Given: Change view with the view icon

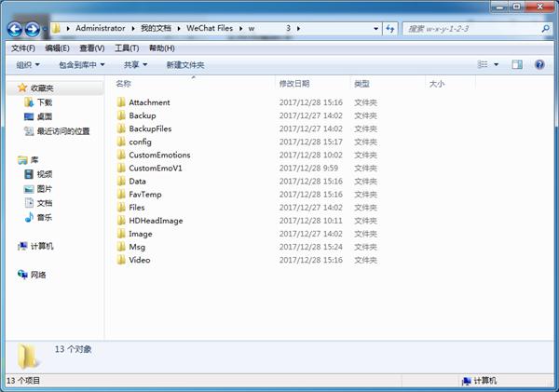Looking at the screenshot, I should [x=483, y=64].
